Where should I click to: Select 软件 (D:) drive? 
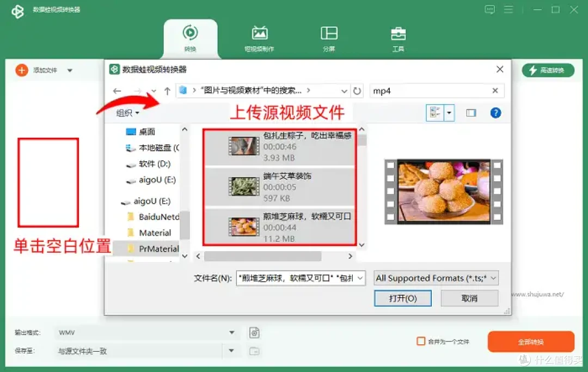148,164
